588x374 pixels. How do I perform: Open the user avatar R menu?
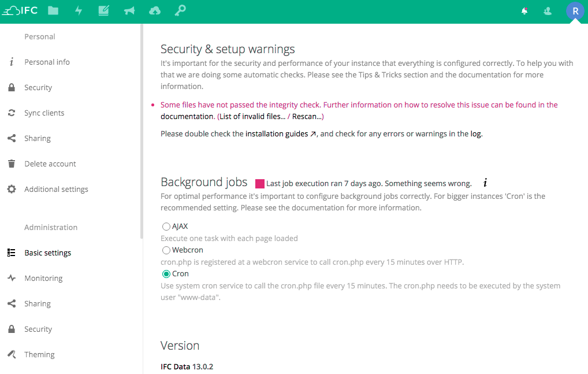click(x=575, y=11)
